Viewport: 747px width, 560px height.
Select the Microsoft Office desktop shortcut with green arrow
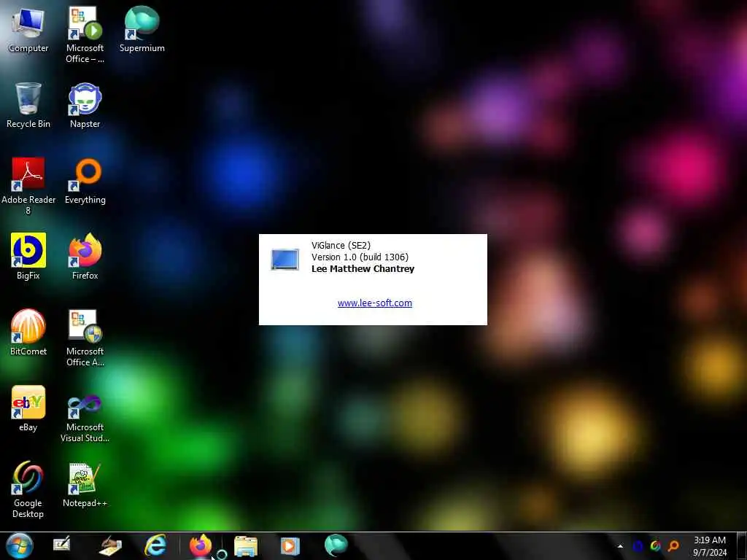point(85,35)
